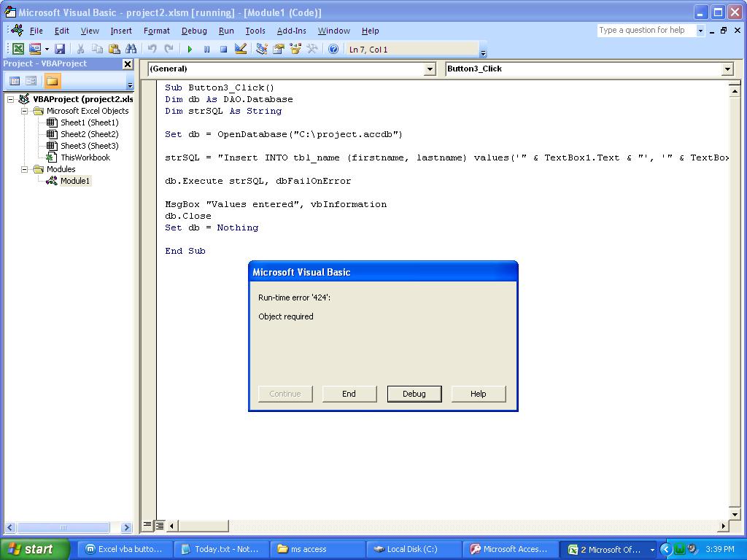Click the code window's horizontal scrollbar thumb
The image size is (747, 560).
pos(204,526)
